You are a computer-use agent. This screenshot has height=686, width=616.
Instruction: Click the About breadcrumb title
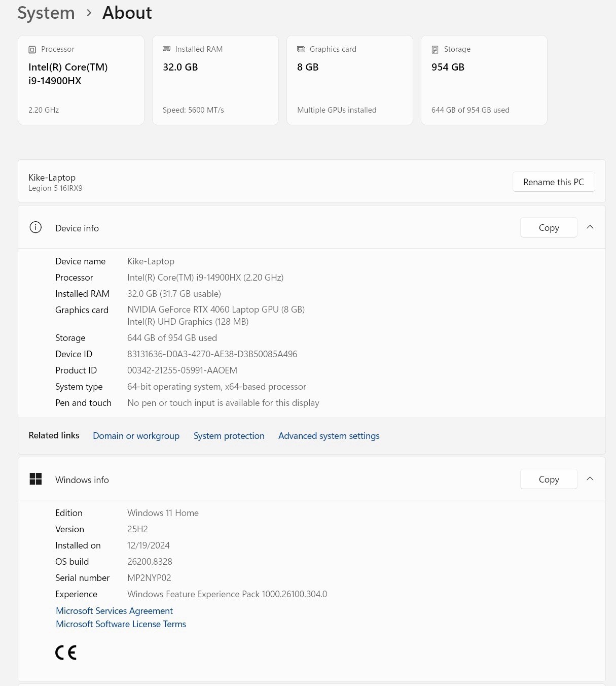point(127,13)
